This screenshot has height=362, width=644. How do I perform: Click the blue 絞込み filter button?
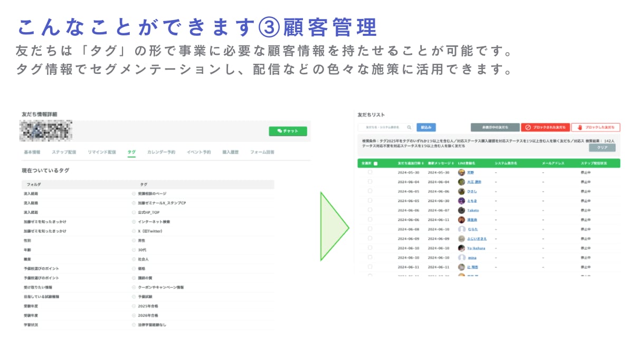click(x=426, y=127)
